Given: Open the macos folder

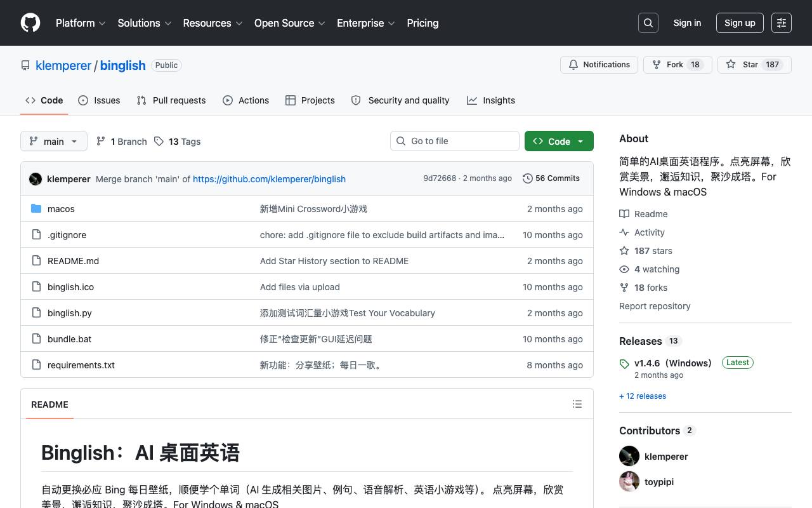Looking at the screenshot, I should click(x=61, y=209).
